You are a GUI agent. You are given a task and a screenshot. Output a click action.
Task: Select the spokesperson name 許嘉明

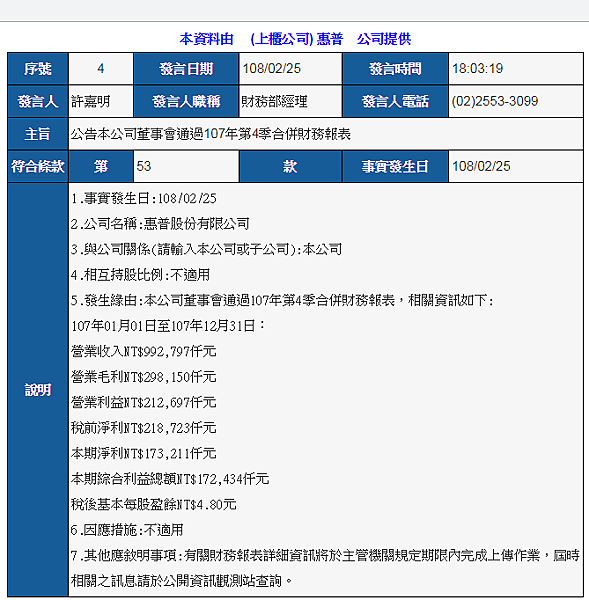91,101
